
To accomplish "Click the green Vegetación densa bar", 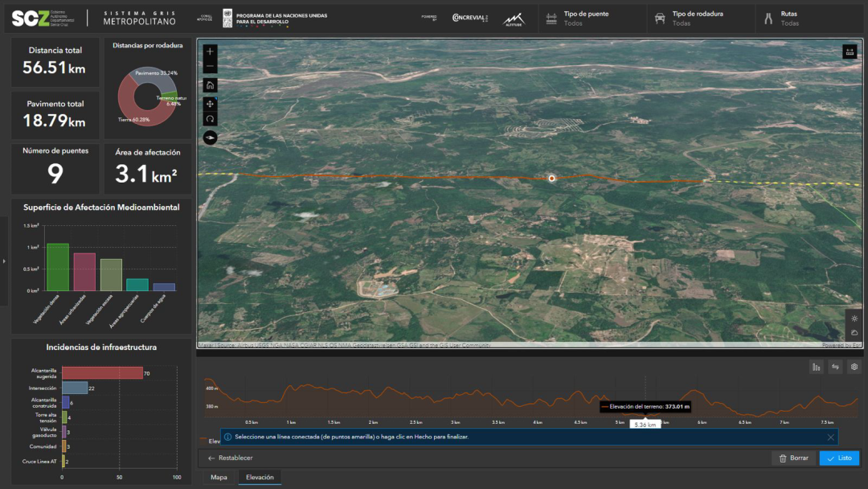I will (x=58, y=267).
